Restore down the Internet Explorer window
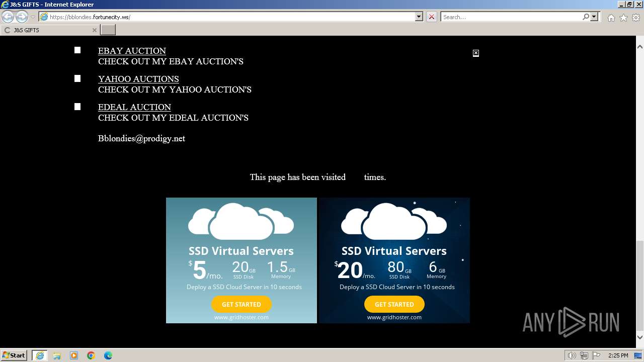Viewport: 644px width, 362px height. [630, 5]
